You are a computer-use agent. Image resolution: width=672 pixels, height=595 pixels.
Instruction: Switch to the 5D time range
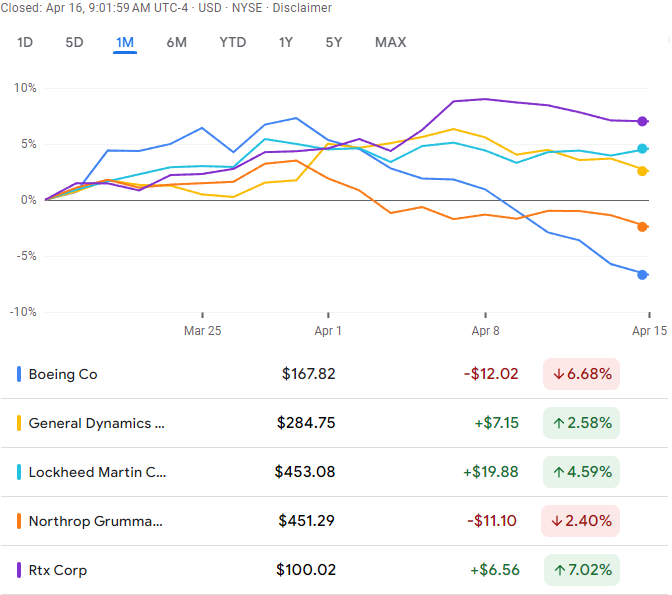click(75, 42)
